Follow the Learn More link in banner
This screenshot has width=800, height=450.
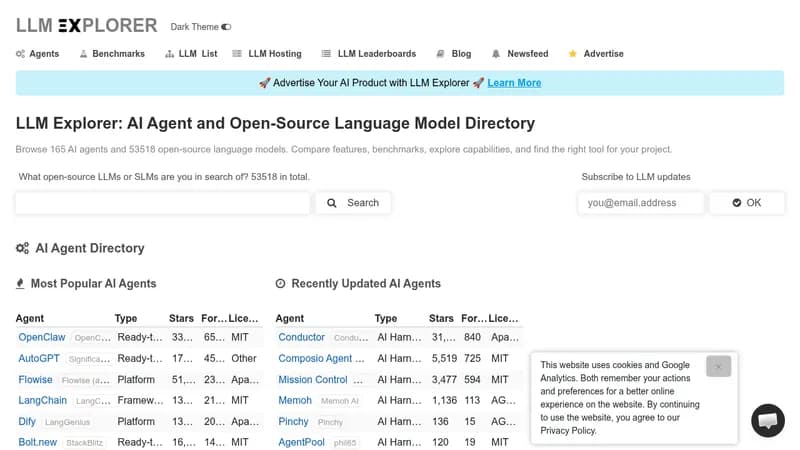pos(514,83)
